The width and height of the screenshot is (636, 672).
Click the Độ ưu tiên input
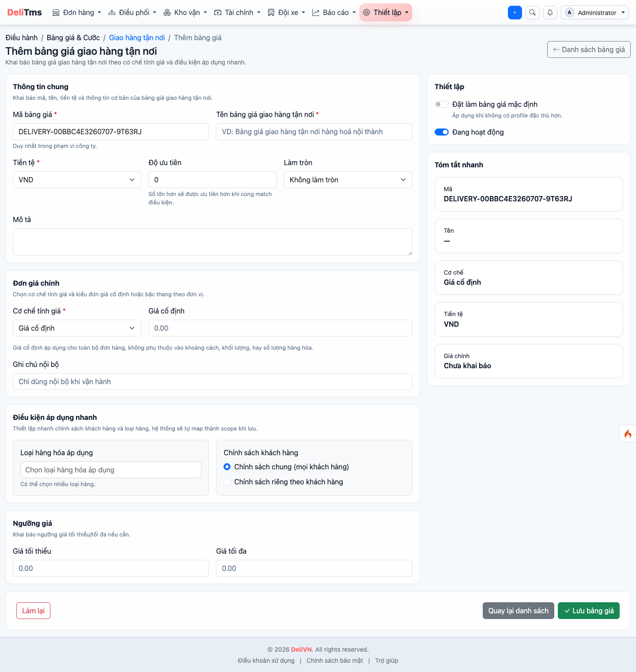pyautogui.click(x=212, y=180)
